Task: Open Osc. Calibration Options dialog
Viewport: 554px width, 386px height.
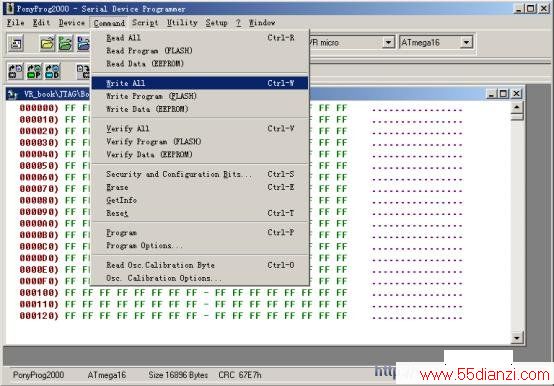Action: [x=200, y=278]
